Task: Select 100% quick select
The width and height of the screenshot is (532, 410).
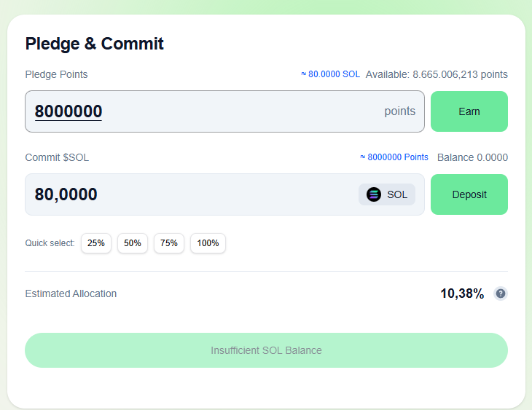Action: pyautogui.click(x=208, y=243)
